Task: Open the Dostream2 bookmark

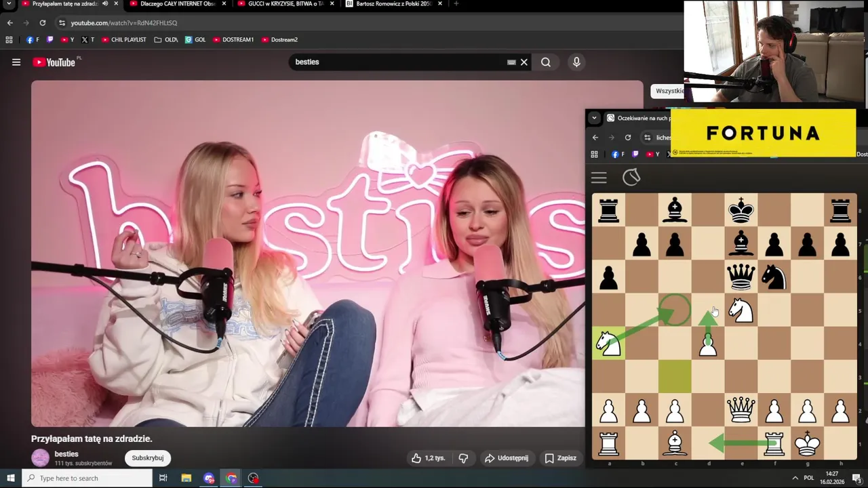Action: 279,40
